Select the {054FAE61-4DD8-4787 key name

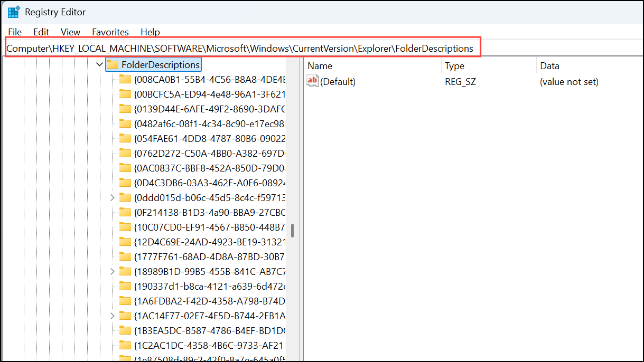[210, 139]
